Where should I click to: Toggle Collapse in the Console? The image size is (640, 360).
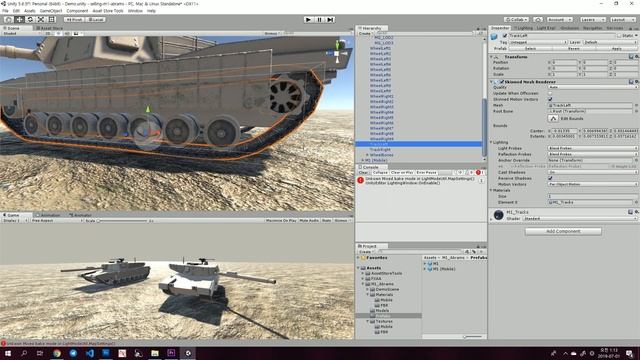(x=380, y=173)
